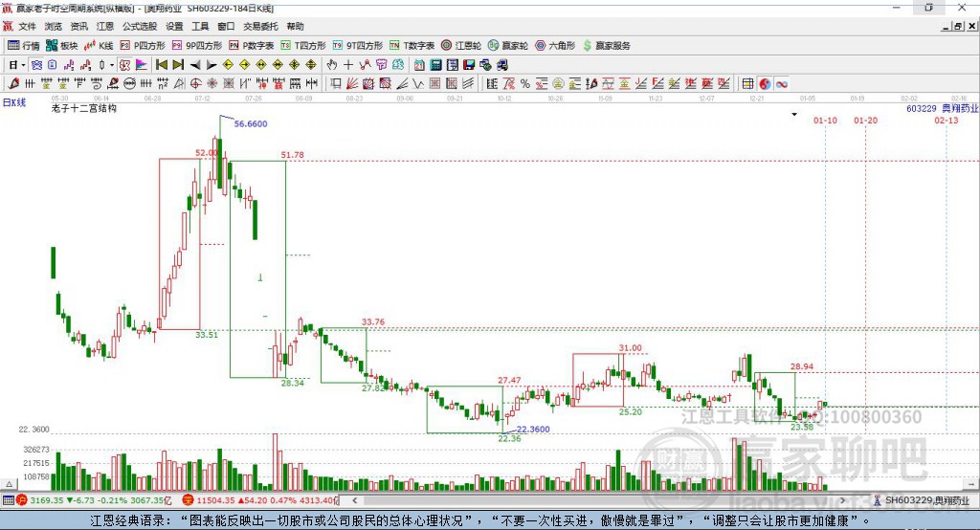This screenshot has width=980, height=530.
Task: Open the 交易委托 menu
Action: [x=260, y=26]
